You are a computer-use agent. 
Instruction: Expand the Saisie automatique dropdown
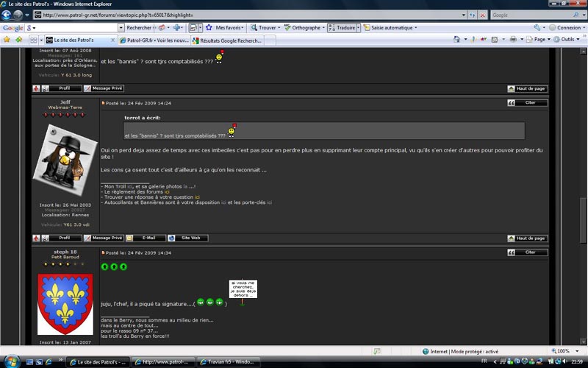click(415, 27)
